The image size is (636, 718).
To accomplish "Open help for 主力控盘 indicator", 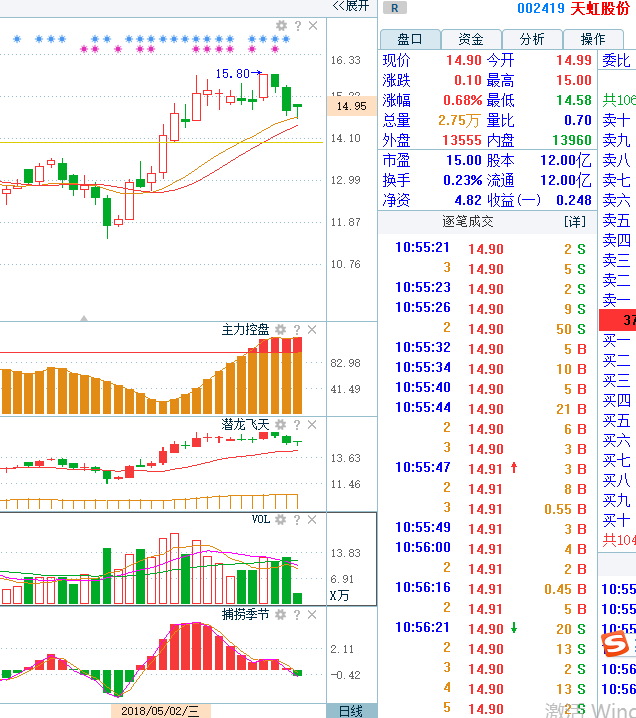I will (x=297, y=330).
